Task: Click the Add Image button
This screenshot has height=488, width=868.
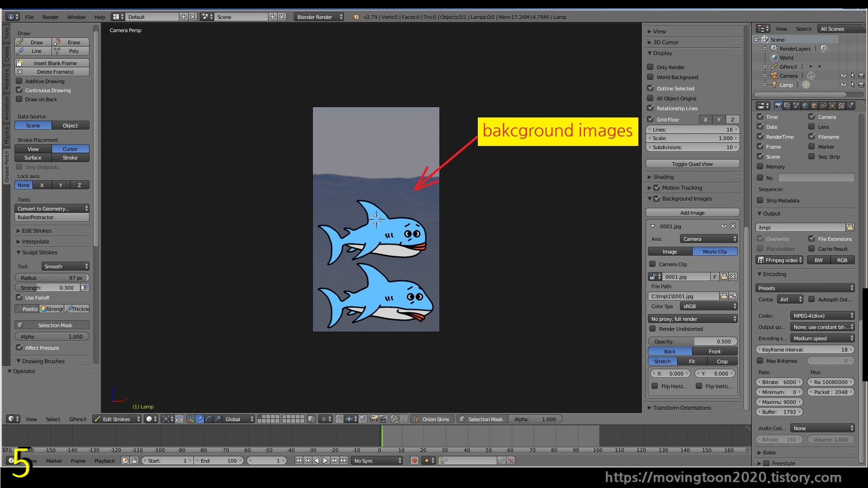Action: pyautogui.click(x=693, y=212)
